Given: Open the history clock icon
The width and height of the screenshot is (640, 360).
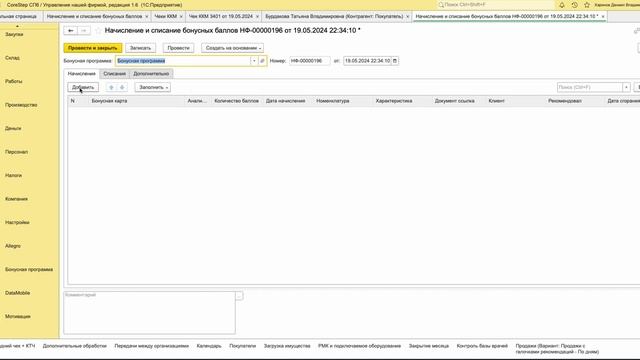Looking at the screenshot, I should 574,5.
